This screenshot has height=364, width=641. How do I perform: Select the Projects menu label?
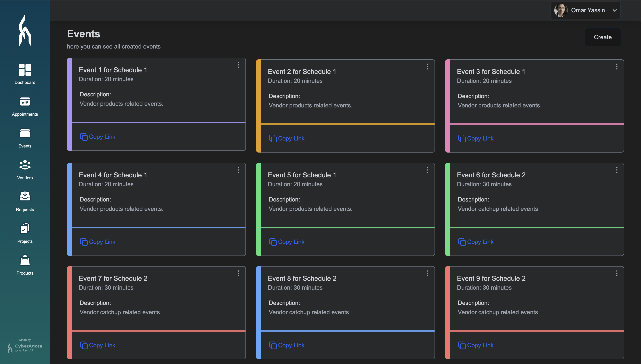point(25,241)
